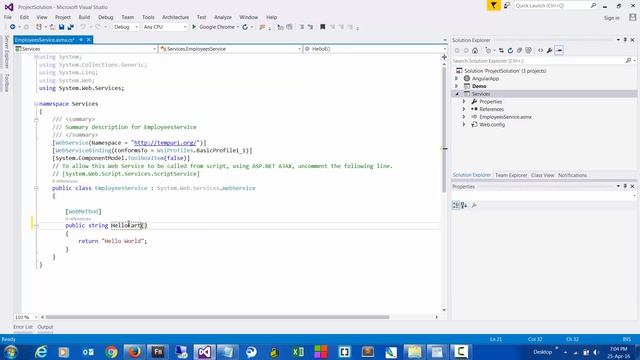
Task: Open the Error List tab
Action: coord(23,327)
